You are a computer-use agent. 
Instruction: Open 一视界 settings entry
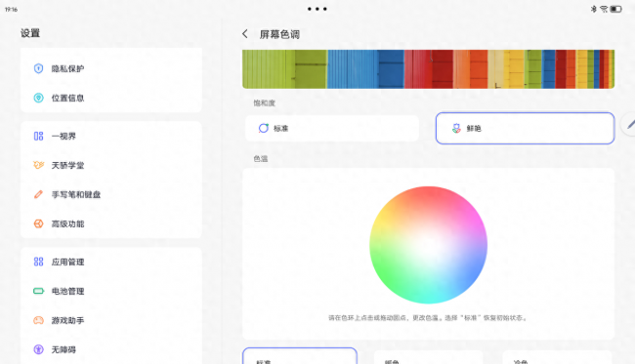click(x=111, y=136)
